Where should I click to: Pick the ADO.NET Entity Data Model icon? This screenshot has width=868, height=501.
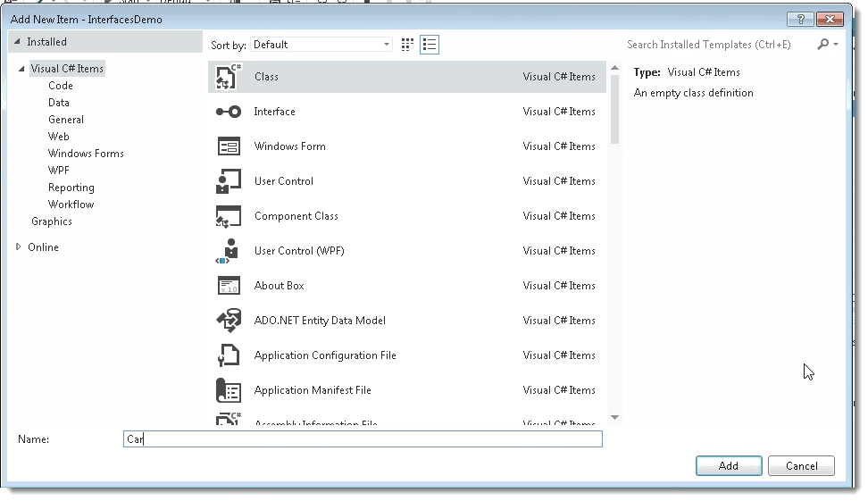(229, 321)
